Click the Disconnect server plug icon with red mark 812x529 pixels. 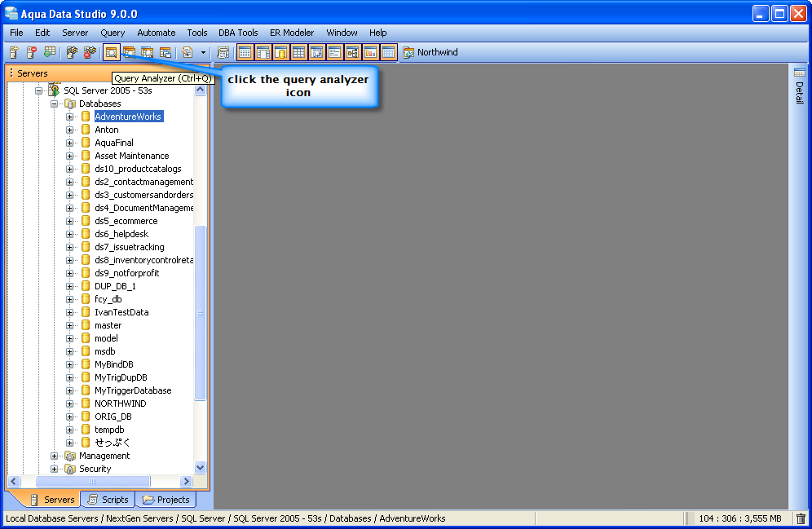90,52
